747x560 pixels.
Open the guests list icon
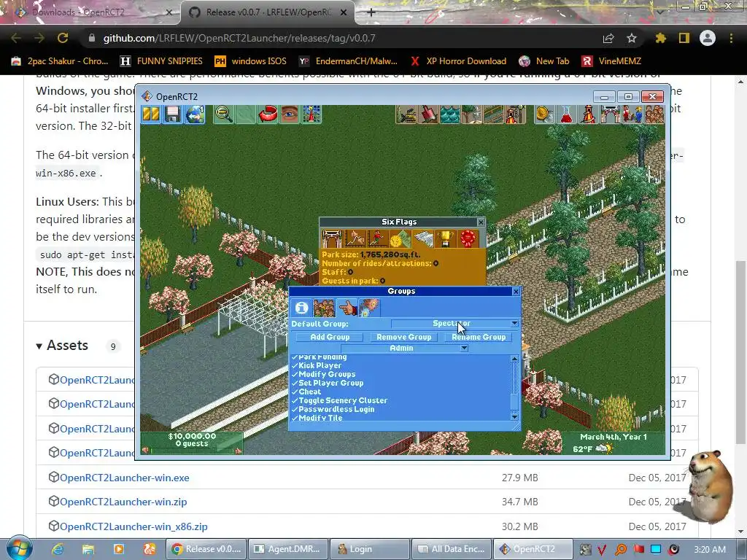coord(654,114)
